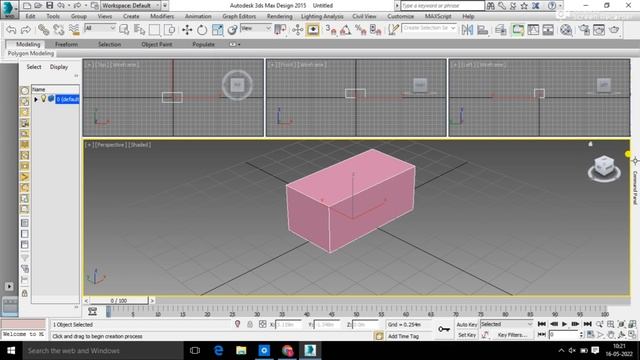Open the MAXScript menu
Screen dimensions: 640x360
point(438,16)
